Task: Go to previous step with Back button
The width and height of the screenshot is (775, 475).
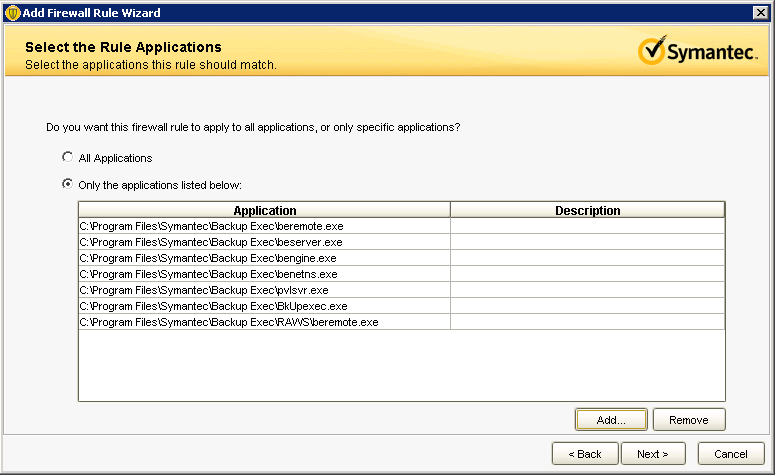Action: coord(585,454)
